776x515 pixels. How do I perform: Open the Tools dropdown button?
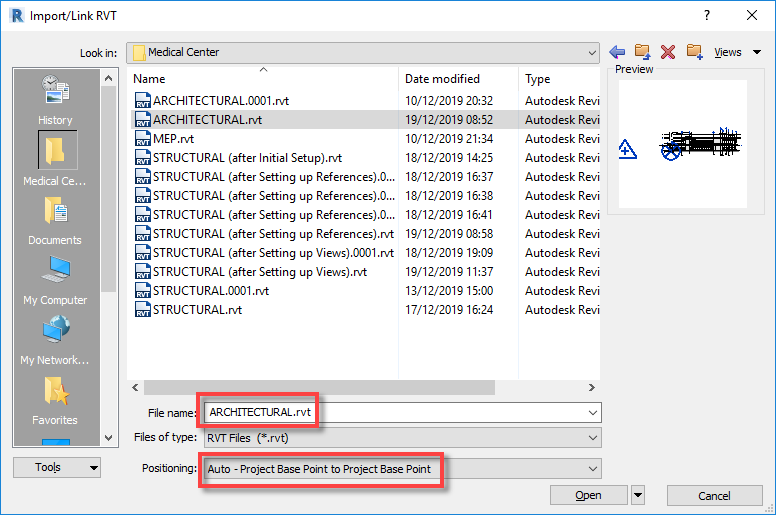coord(57,468)
